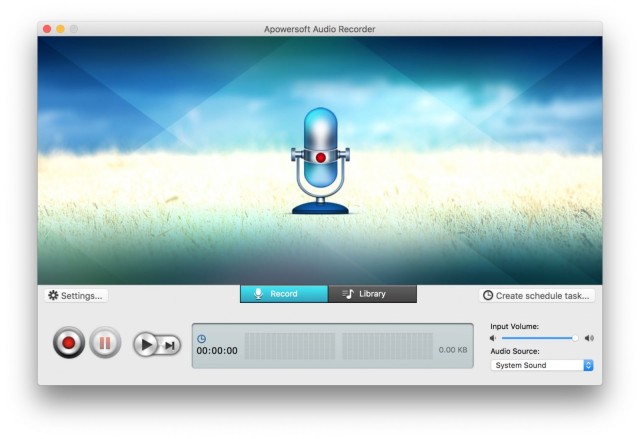This screenshot has height=439, width=640.
Task: Start recording with the red record button
Action: point(69,343)
